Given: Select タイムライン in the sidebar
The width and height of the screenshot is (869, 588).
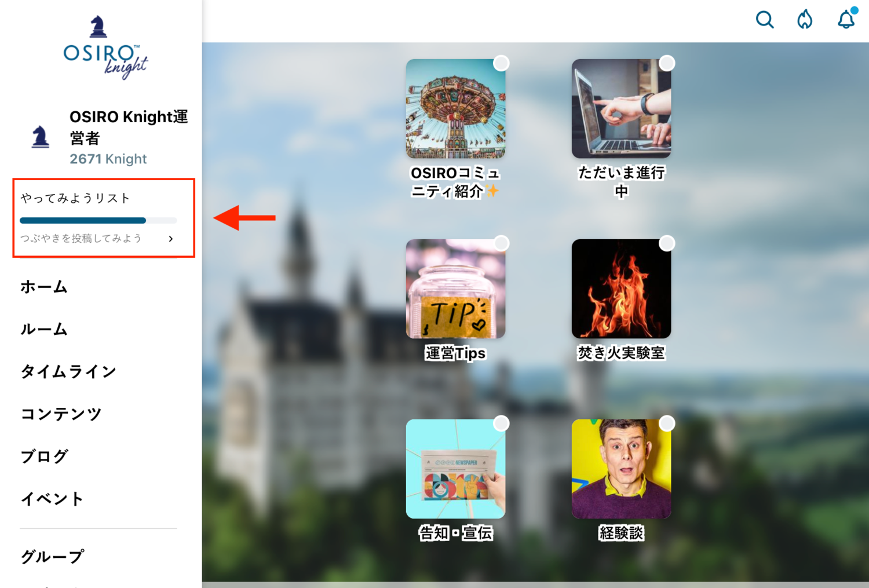Looking at the screenshot, I should [x=68, y=371].
